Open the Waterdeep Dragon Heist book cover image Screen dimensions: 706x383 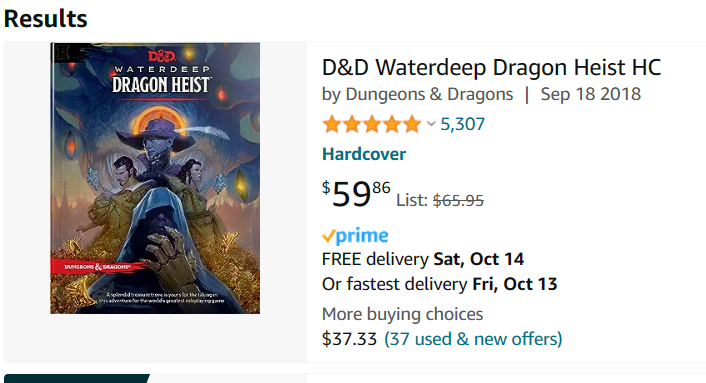[155, 178]
